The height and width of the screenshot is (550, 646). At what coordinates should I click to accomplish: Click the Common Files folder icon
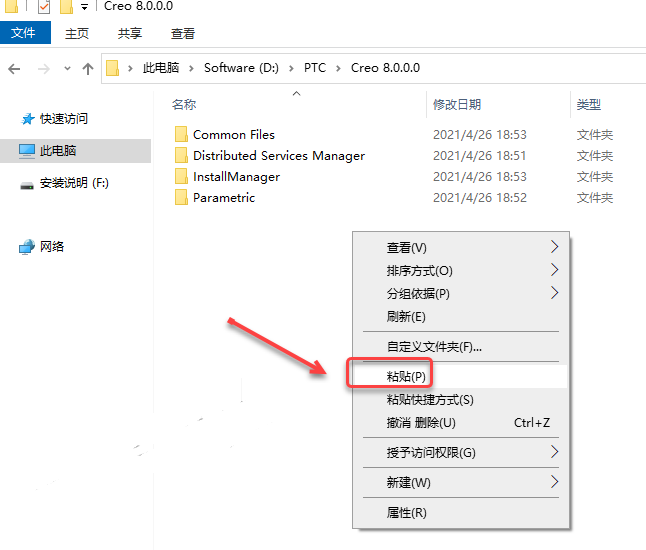[181, 134]
